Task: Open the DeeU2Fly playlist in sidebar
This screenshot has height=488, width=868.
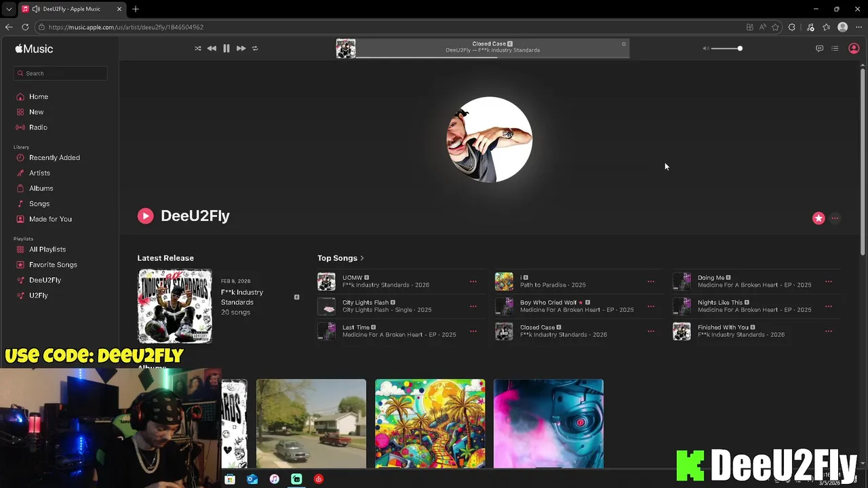Action: (x=45, y=280)
